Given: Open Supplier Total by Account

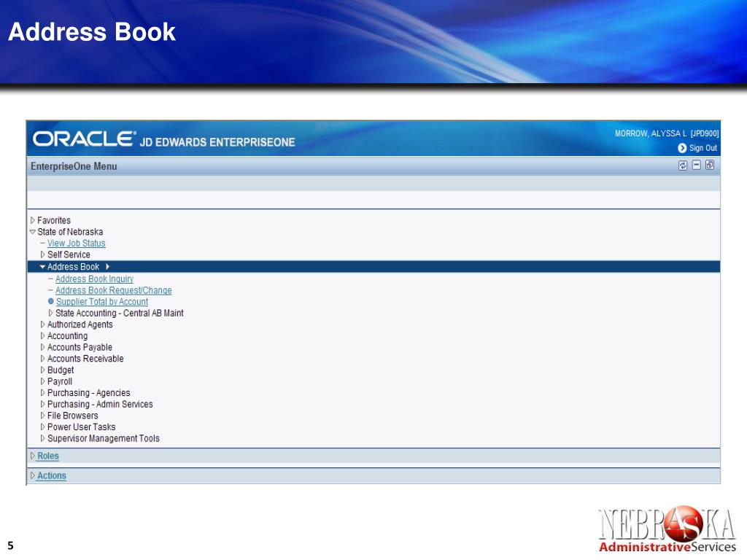Looking at the screenshot, I should tap(102, 302).
